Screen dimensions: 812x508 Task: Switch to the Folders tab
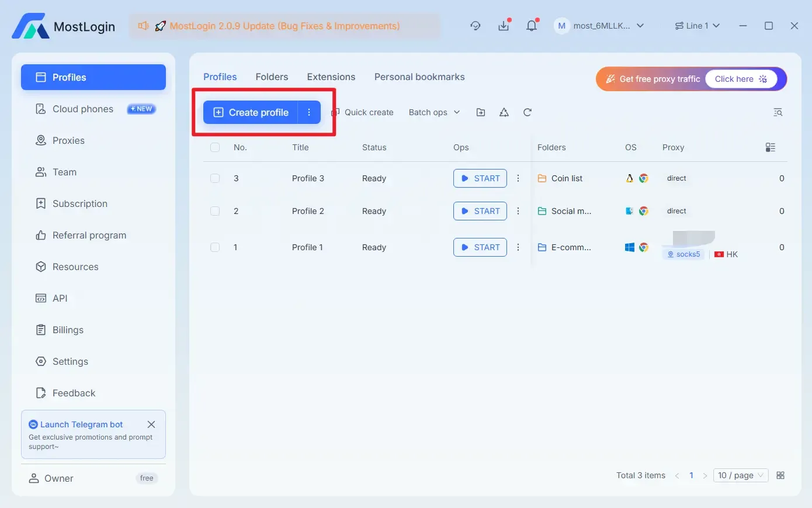pyautogui.click(x=272, y=77)
